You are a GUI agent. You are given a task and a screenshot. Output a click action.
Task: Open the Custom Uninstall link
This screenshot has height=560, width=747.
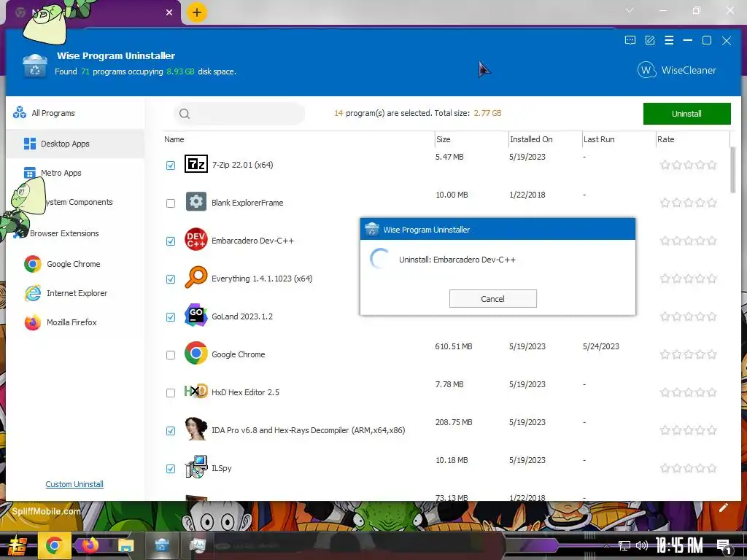click(x=74, y=484)
